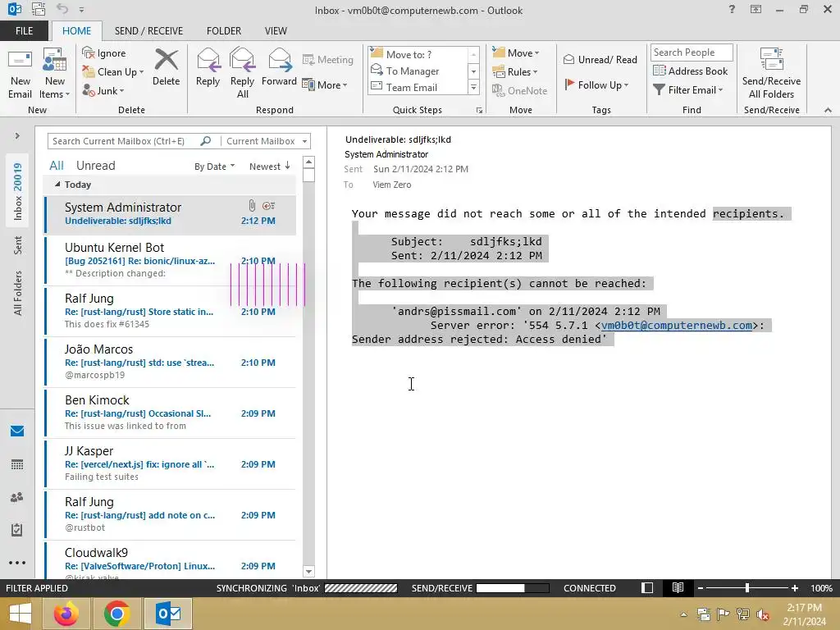Expand the Quick Steps gallery
The height and width of the screenshot is (630, 840).
point(473,87)
